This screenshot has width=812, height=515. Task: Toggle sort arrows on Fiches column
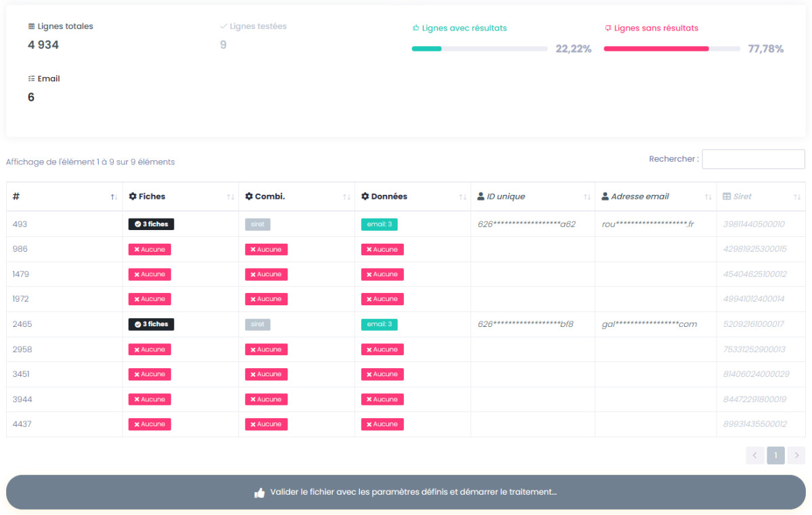[x=230, y=197]
